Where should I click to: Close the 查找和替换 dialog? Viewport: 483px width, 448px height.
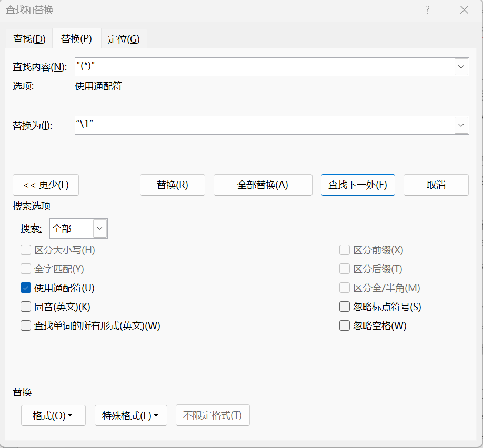464,10
